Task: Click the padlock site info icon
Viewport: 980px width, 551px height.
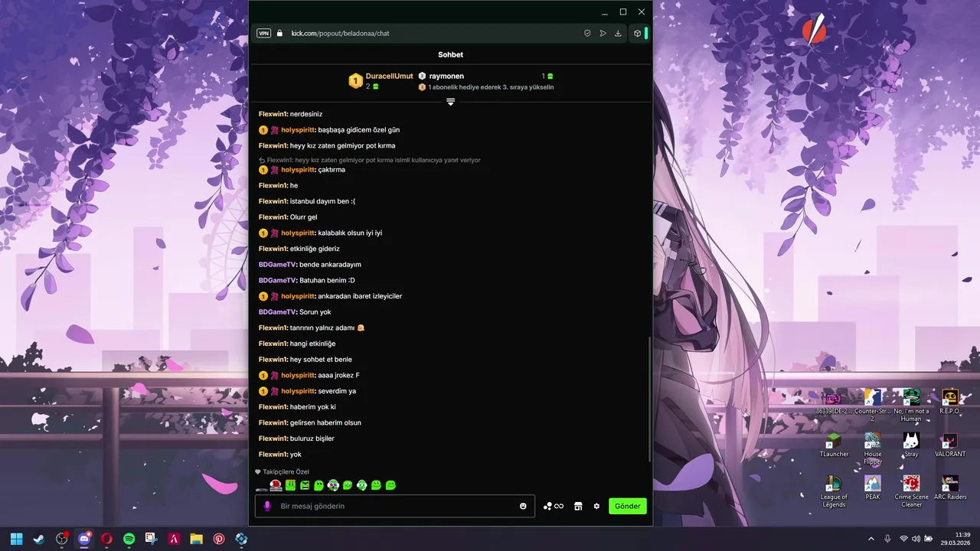Action: tap(279, 34)
